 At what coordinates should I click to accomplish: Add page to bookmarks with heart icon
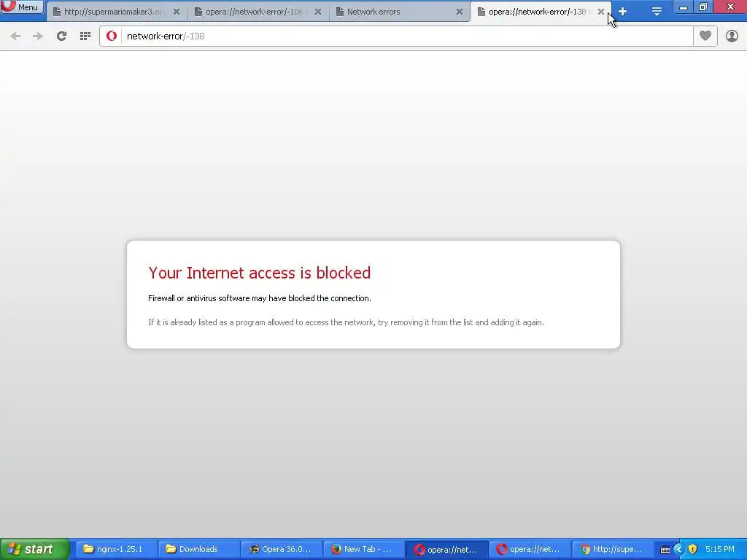click(705, 36)
